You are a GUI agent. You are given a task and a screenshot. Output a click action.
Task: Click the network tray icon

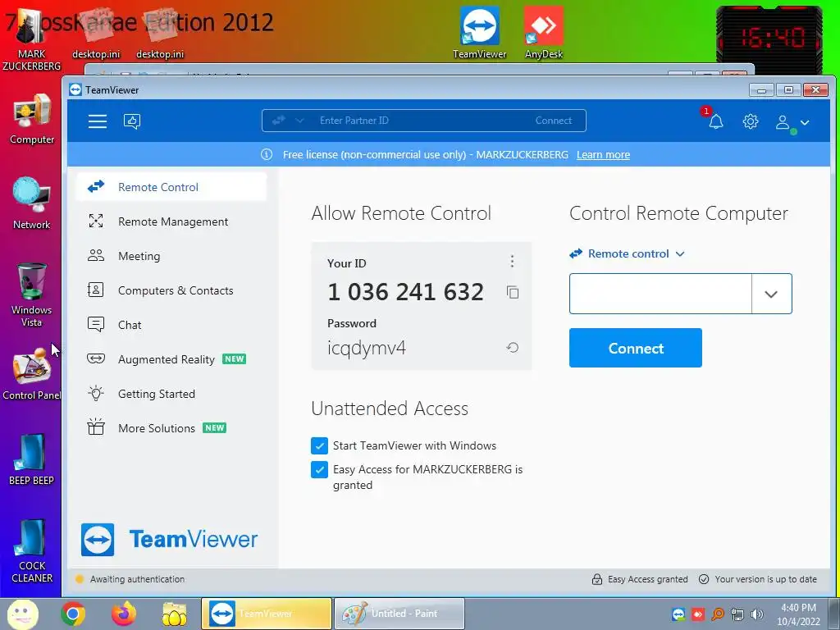[737, 614]
